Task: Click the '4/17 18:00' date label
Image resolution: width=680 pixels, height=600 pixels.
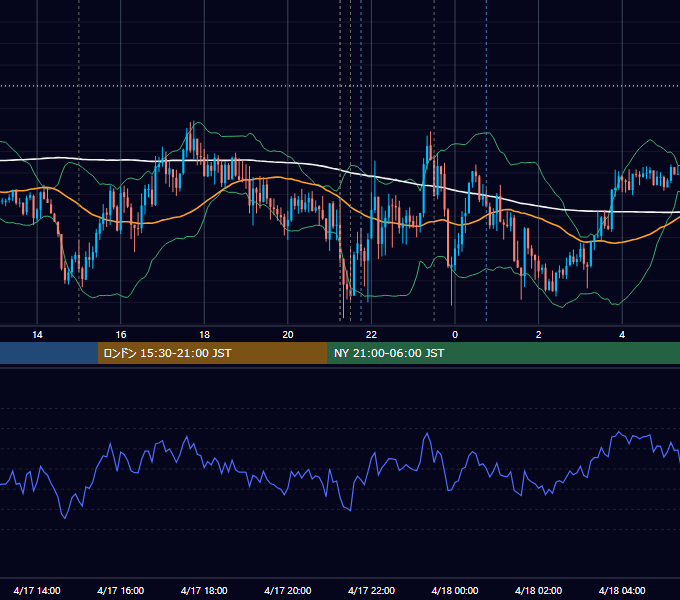Action: click(x=204, y=590)
